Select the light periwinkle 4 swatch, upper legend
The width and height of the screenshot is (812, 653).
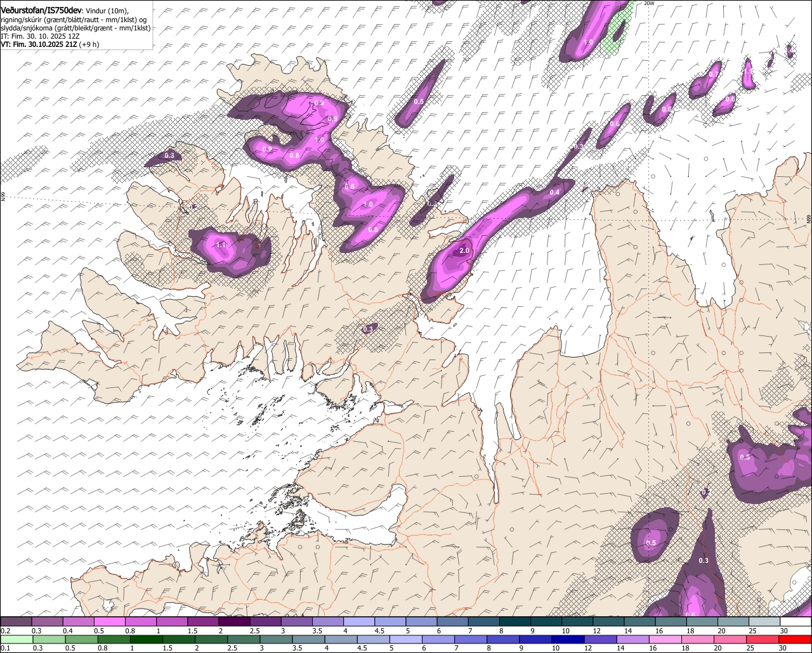tap(359, 622)
